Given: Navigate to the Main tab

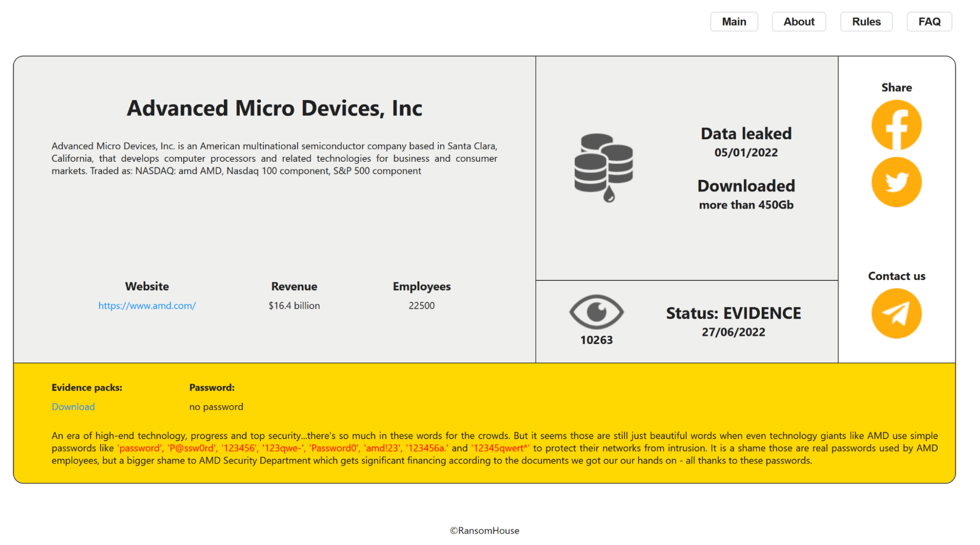Looking at the screenshot, I should (734, 22).
